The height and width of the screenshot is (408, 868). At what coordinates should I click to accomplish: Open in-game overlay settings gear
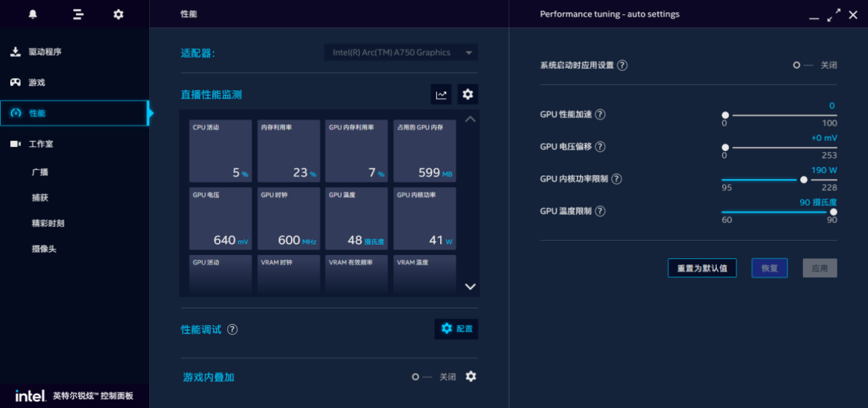(471, 377)
